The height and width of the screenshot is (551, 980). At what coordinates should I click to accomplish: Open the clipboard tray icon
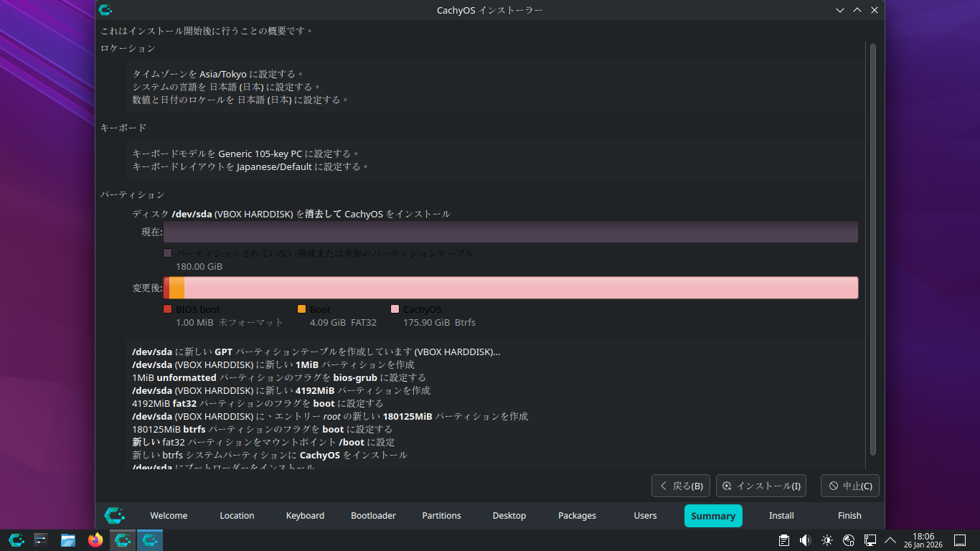784,540
